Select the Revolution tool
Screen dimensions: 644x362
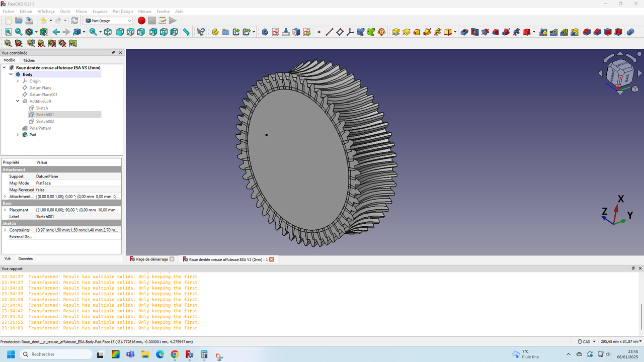(407, 32)
